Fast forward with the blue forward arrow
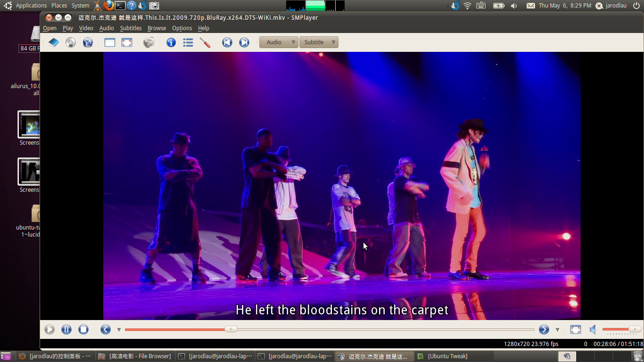This screenshot has width=644, height=362. click(x=544, y=329)
